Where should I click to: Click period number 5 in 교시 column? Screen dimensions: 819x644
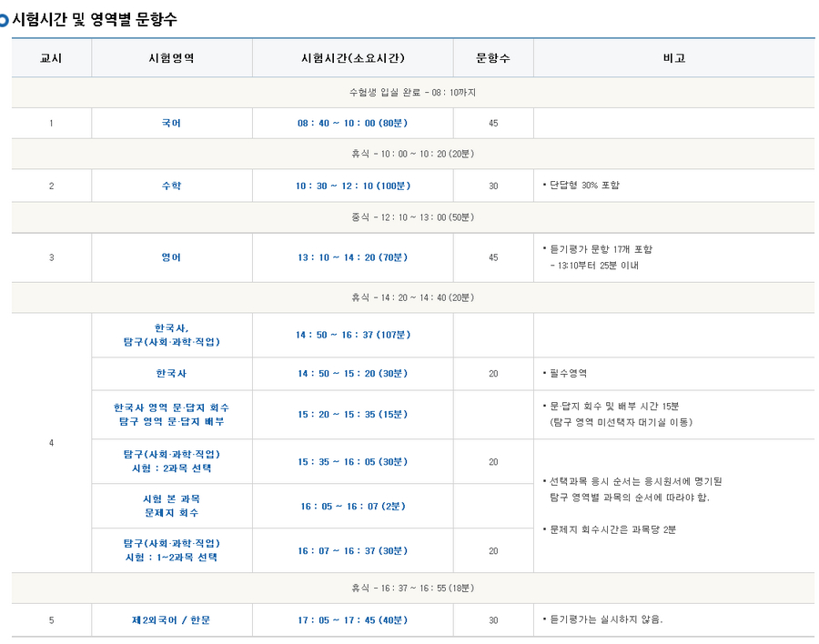click(x=51, y=620)
